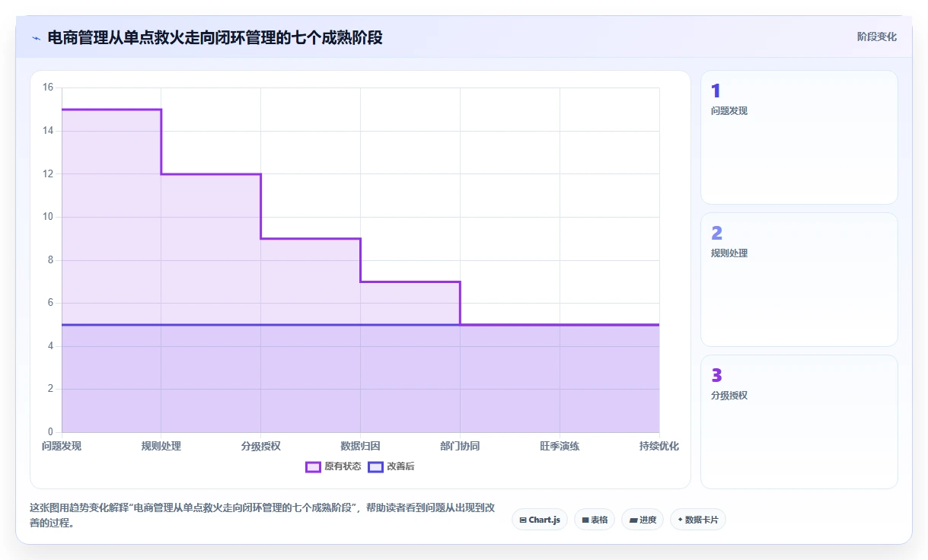Screen dimensions: 928x560
Task: Click the y-axis value 8
Action: (x=50, y=260)
